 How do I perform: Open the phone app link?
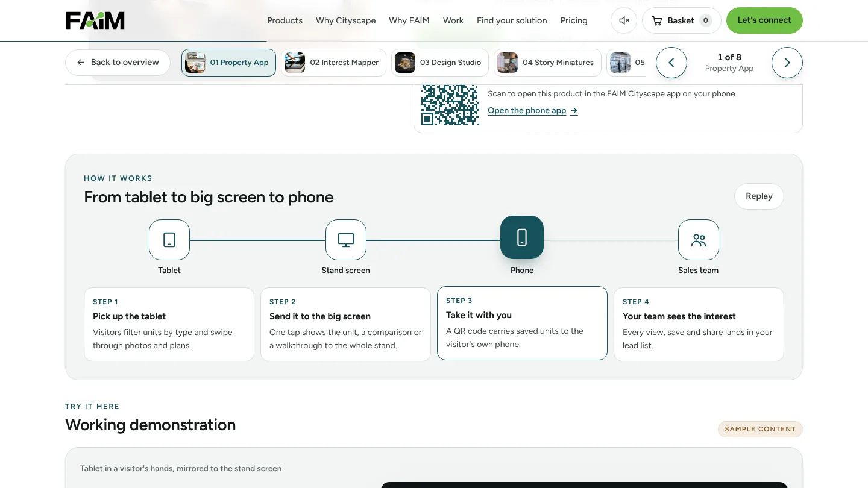tap(533, 111)
